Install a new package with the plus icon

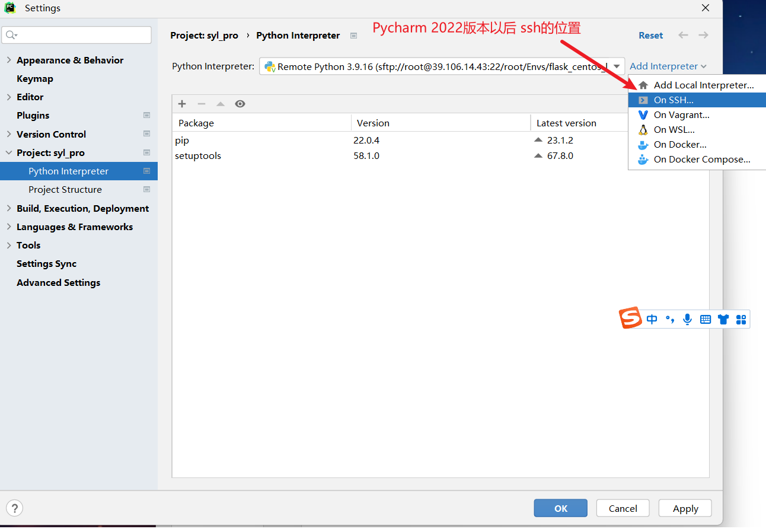tap(182, 104)
